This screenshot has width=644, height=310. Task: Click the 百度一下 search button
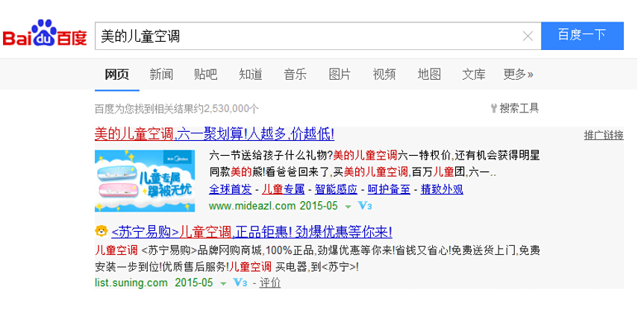click(x=582, y=36)
